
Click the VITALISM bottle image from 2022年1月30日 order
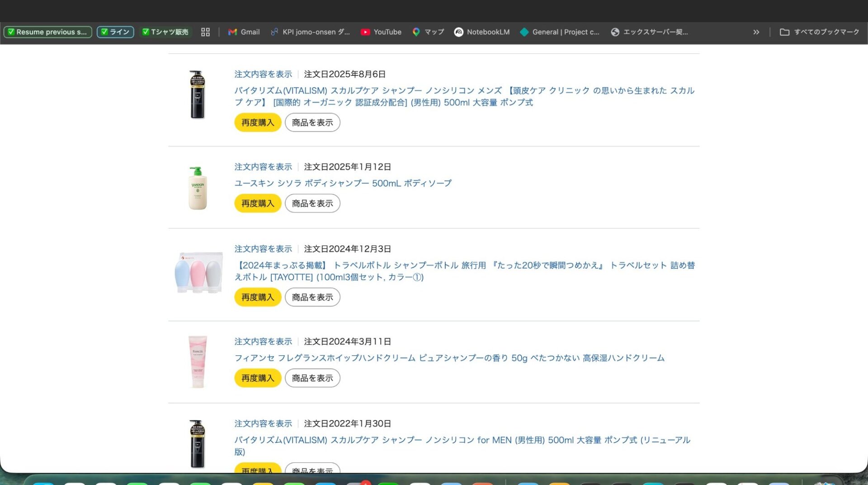197,444
